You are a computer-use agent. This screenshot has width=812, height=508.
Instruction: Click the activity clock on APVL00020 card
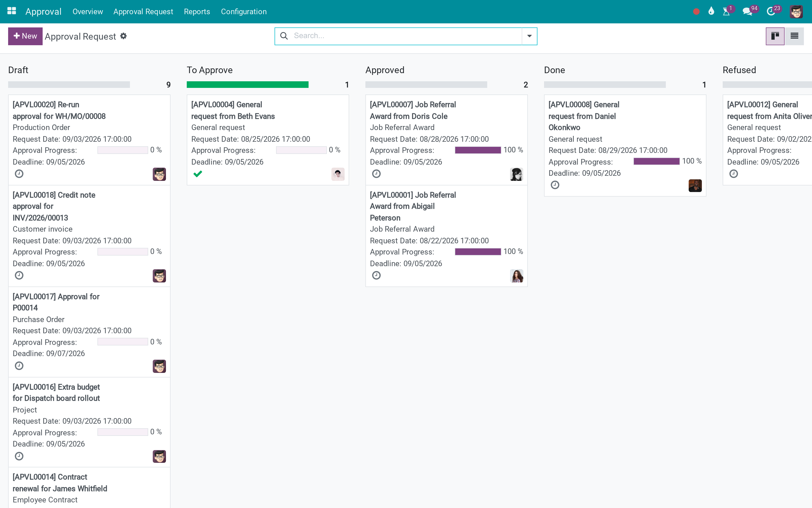(19, 174)
